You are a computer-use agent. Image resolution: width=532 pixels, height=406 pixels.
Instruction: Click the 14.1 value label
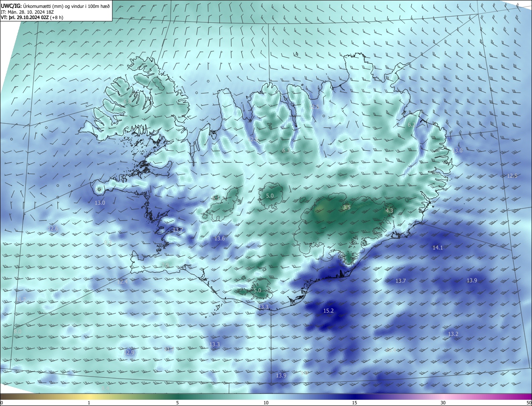click(x=438, y=247)
